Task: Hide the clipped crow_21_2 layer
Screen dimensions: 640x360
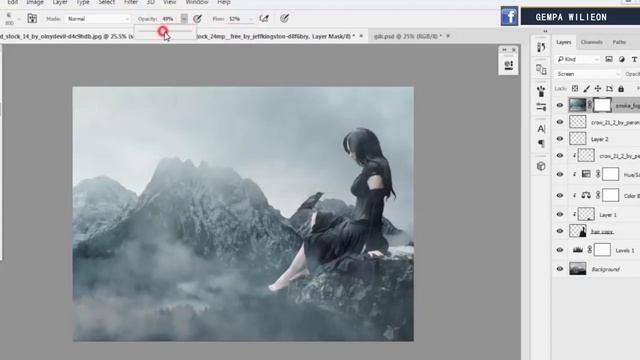Action: point(560,156)
